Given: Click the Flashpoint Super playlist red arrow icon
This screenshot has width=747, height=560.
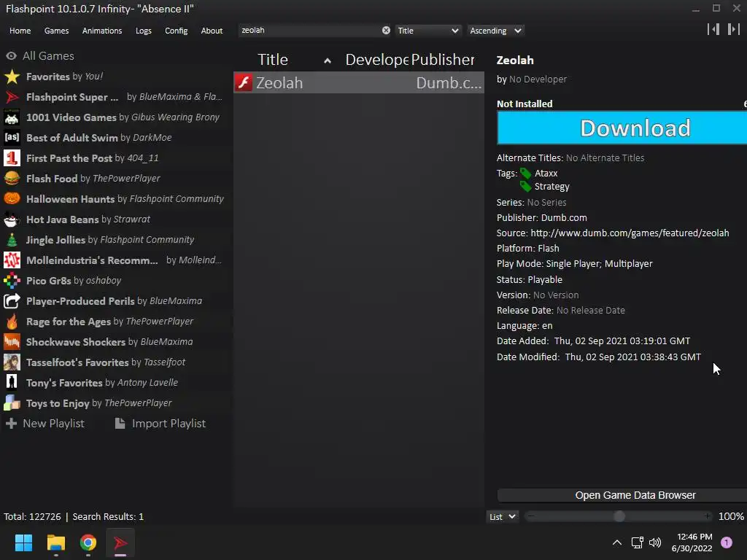Looking at the screenshot, I should coord(12,97).
